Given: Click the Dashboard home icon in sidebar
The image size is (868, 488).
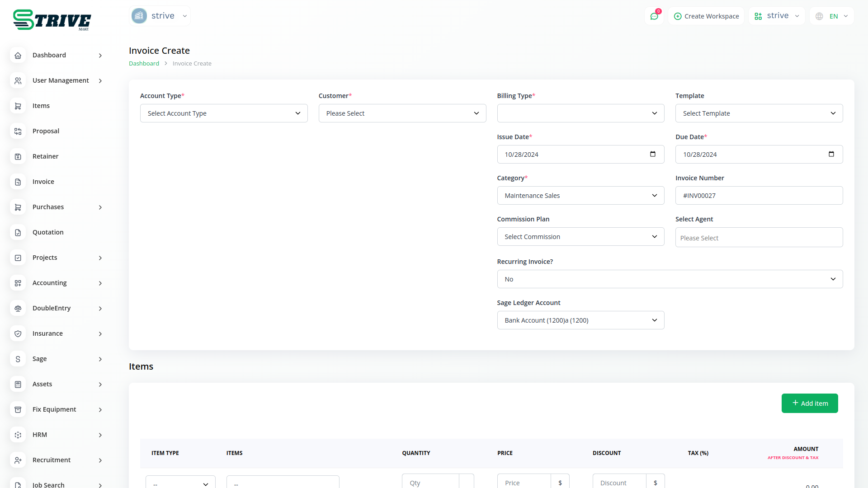Looking at the screenshot, I should coord(18,55).
